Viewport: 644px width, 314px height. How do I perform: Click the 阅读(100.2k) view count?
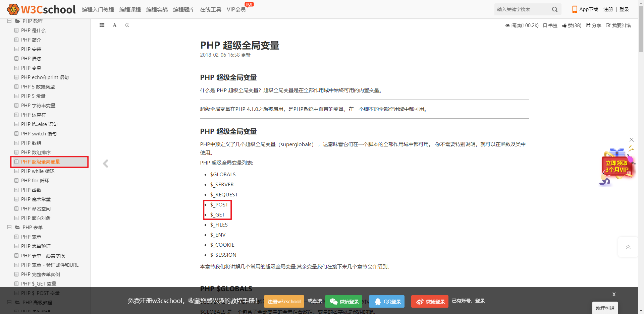tap(522, 25)
